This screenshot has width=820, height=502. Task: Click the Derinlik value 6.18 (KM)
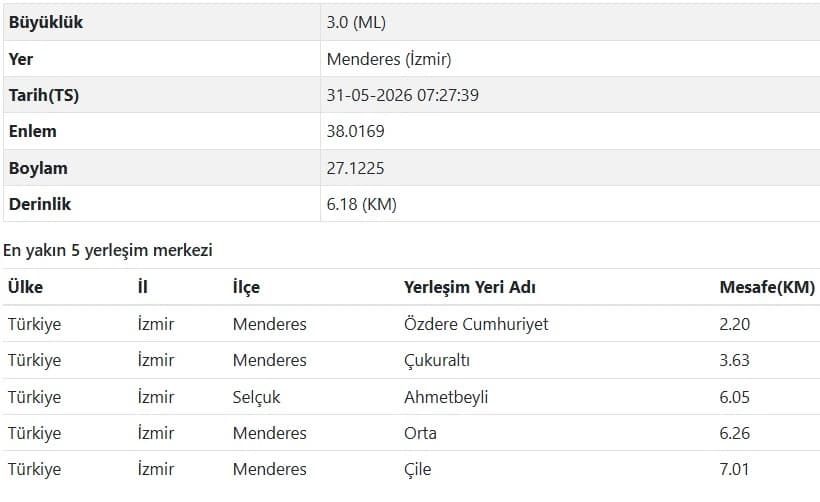click(x=361, y=204)
